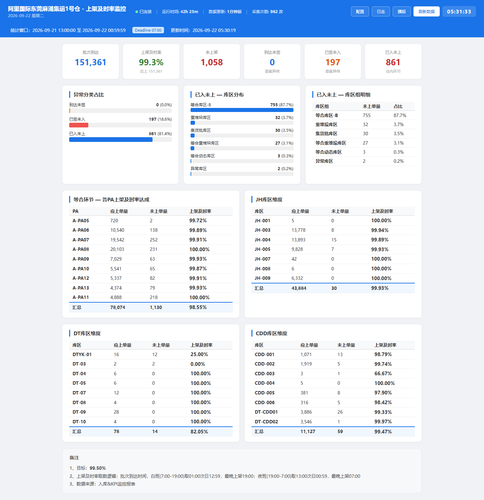Click the Deadline 07:00 badge
The image size is (484, 500).
coord(148,30)
